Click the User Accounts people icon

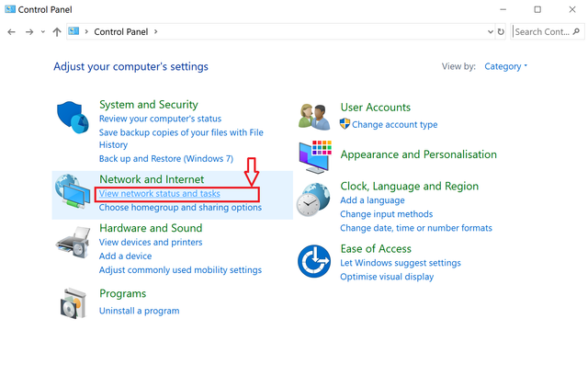[314, 117]
